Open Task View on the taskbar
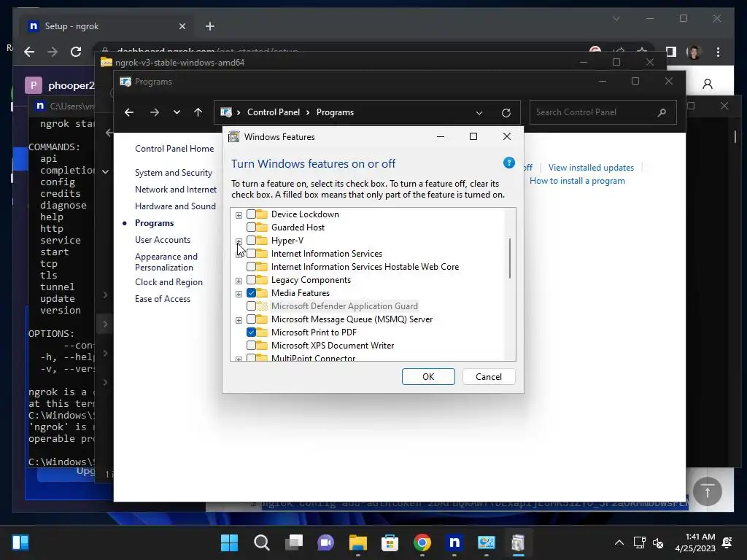Viewport: 747px width, 560px height. pos(294,542)
